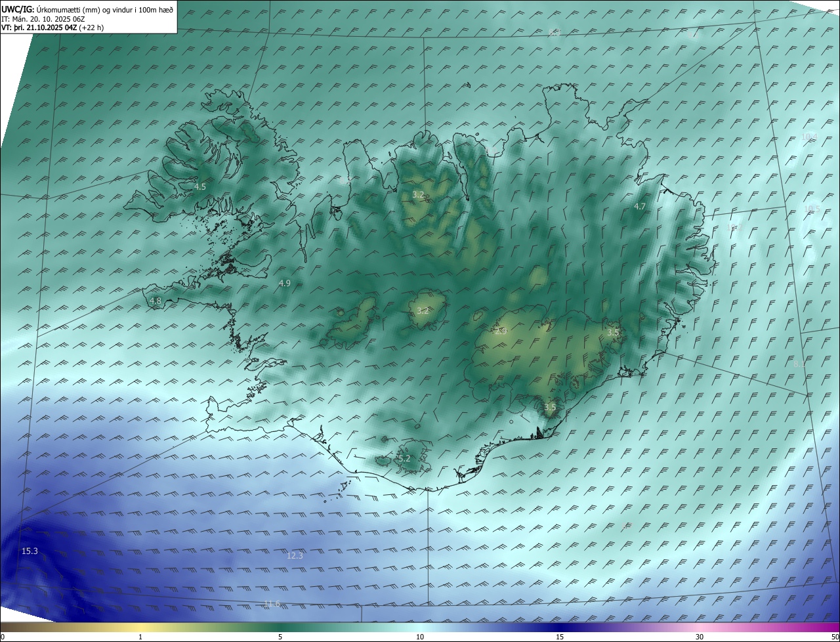The image size is (840, 642).
Task: Click the 4.7 value in northeast Iceland
Action: (640, 207)
